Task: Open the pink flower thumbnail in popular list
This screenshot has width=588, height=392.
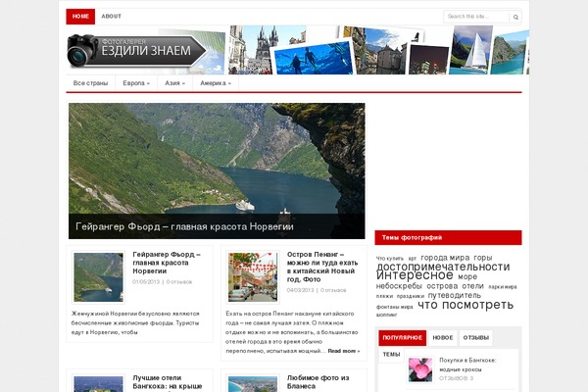Action: pos(420,369)
